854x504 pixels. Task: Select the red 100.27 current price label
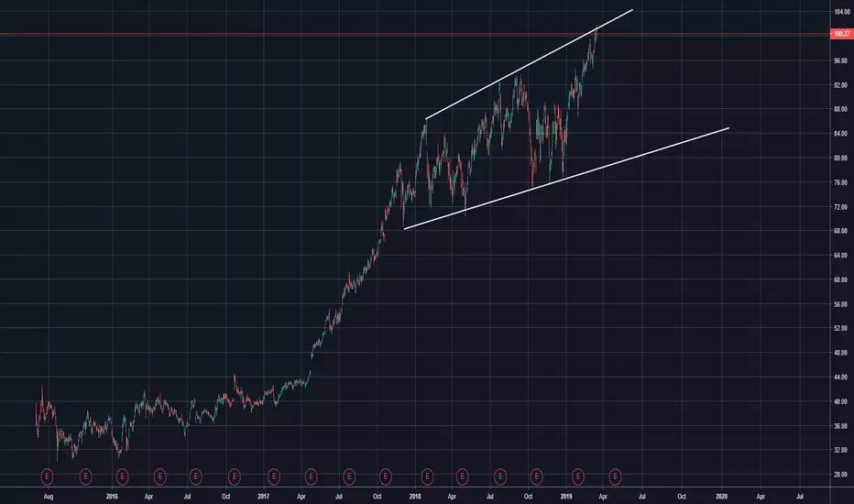(x=841, y=34)
